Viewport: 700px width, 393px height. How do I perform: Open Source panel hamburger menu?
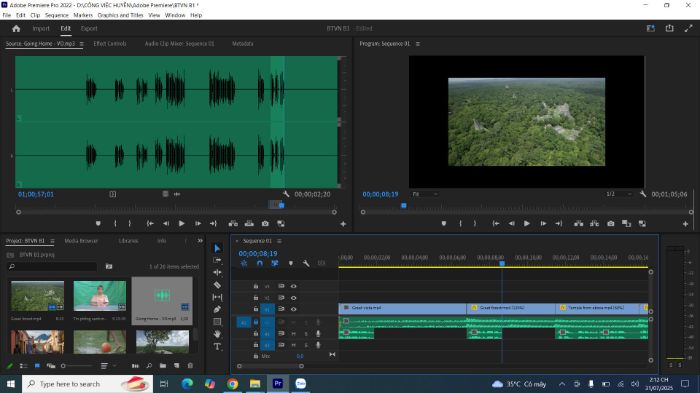click(x=82, y=44)
